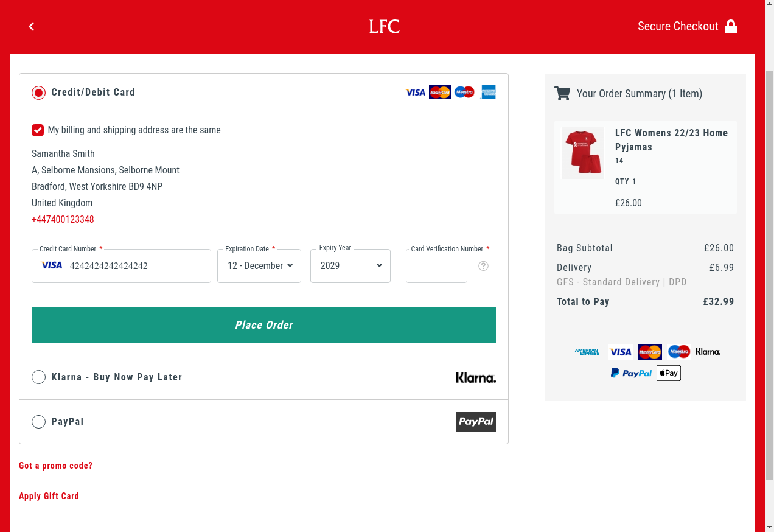
Task: Select Klarna - Buy Now Pay Later option
Action: tap(38, 377)
